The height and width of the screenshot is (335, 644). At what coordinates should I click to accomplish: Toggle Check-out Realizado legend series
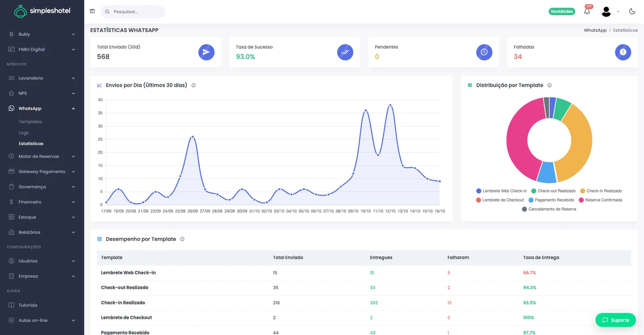pos(553,191)
